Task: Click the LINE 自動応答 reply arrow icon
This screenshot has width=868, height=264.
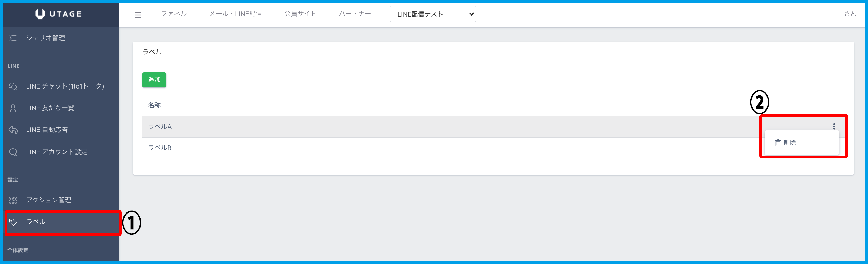Action: point(13,130)
